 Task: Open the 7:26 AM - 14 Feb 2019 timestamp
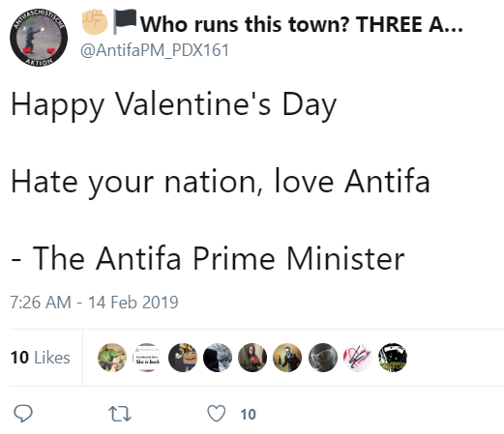(94, 303)
